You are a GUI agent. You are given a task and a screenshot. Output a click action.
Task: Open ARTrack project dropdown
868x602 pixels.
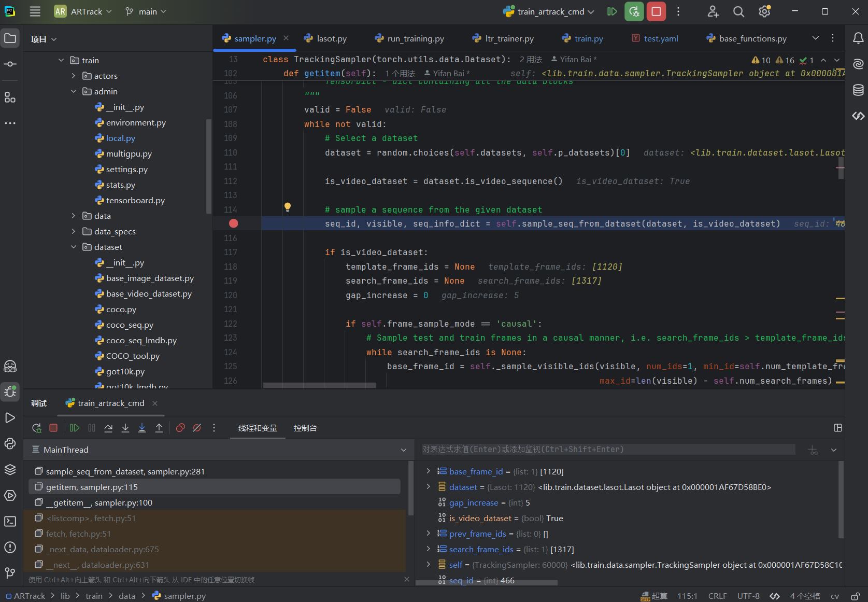(x=83, y=11)
